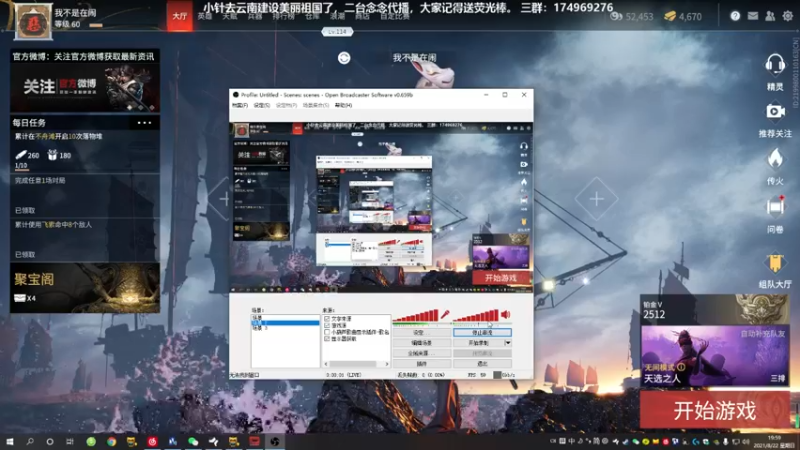Switch to the 商店 tab
Image resolution: width=800 pixels, height=450 pixels.
(362, 16)
